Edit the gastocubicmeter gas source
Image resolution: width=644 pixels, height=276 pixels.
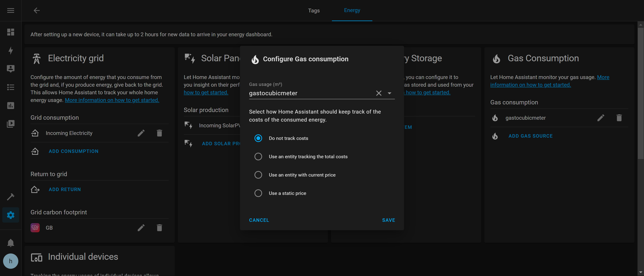click(601, 118)
